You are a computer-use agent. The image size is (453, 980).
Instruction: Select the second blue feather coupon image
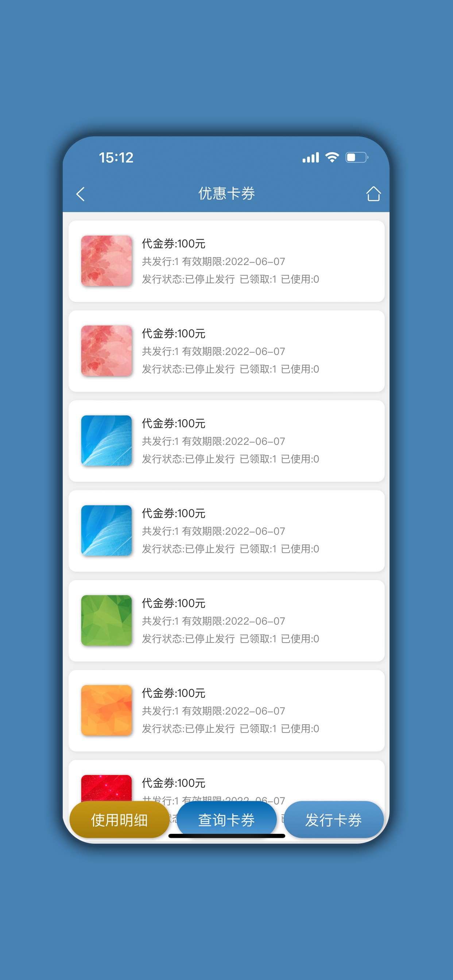(x=107, y=530)
